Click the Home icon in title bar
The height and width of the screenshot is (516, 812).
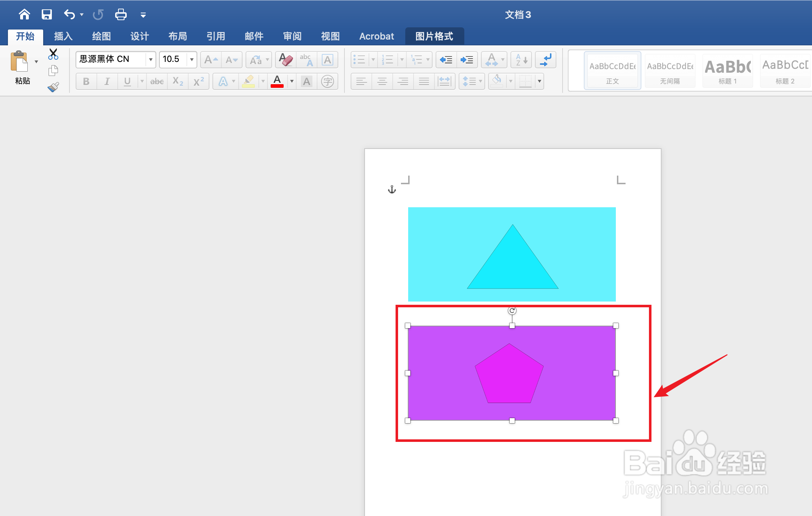24,14
